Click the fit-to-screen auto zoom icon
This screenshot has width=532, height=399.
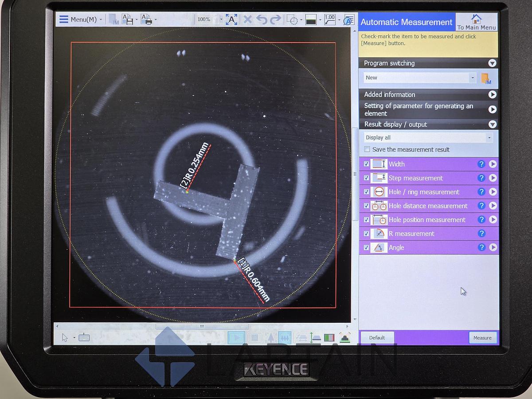point(231,20)
